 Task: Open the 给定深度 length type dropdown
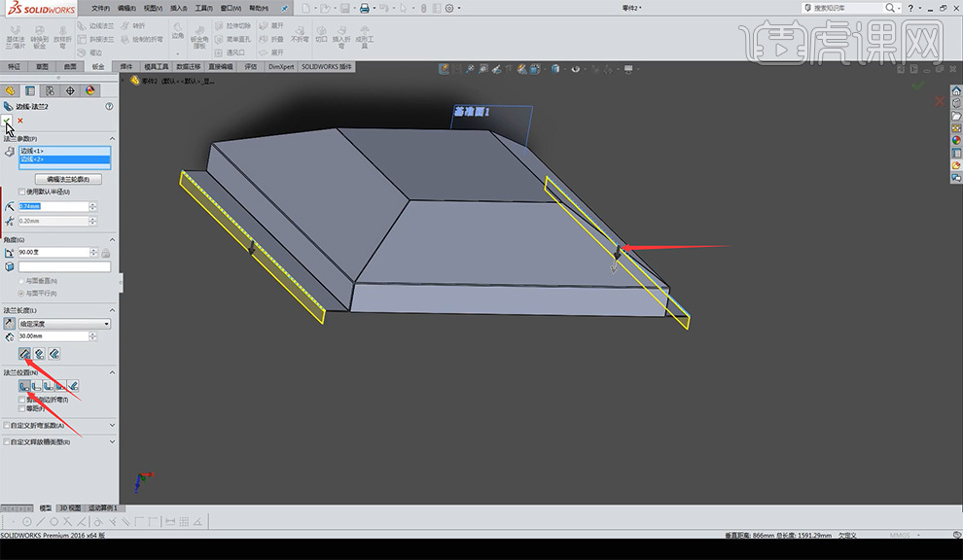point(64,324)
